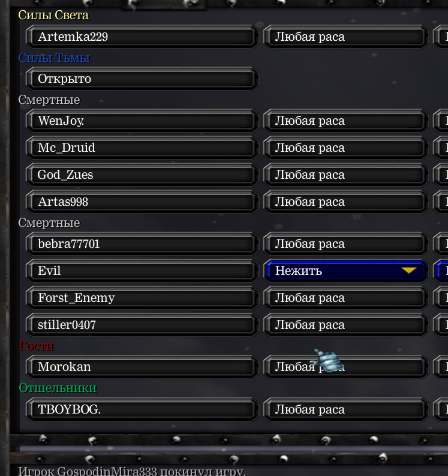Click the Evil player slot
Viewport: 448px width, 476px height.
click(x=143, y=271)
